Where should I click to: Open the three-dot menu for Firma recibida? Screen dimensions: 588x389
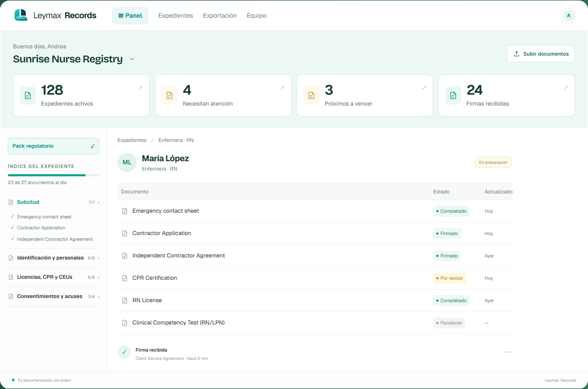[x=507, y=352]
